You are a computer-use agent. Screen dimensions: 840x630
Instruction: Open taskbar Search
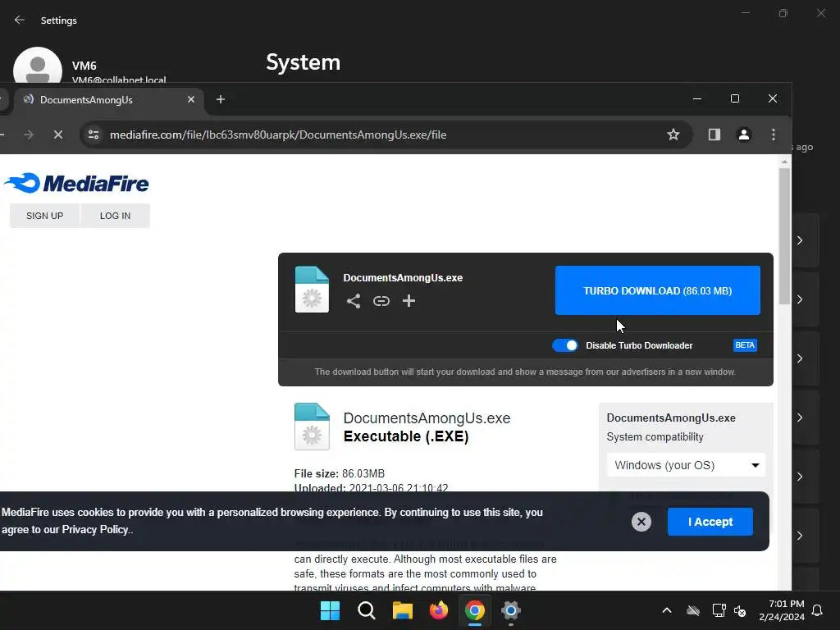pos(367,610)
